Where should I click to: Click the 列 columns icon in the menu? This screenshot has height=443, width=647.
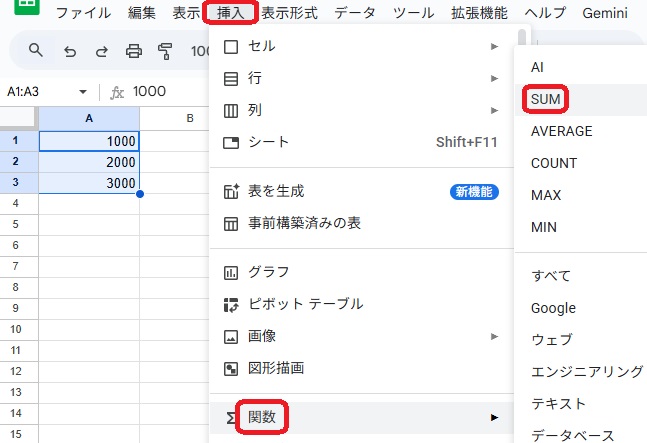(x=231, y=111)
